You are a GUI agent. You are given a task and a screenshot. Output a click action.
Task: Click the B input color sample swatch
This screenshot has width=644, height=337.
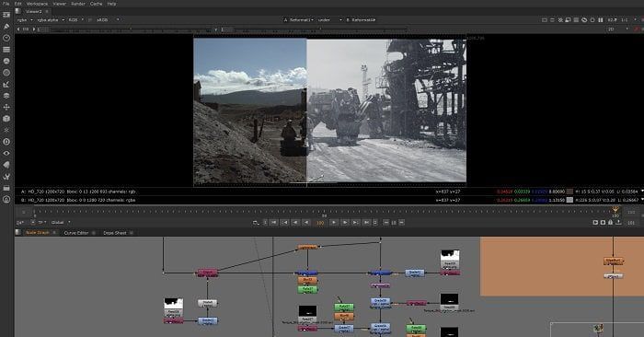point(569,200)
